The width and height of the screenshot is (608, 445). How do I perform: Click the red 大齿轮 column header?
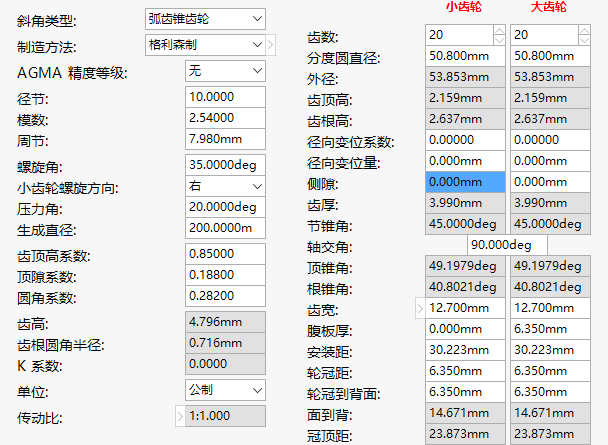click(548, 7)
